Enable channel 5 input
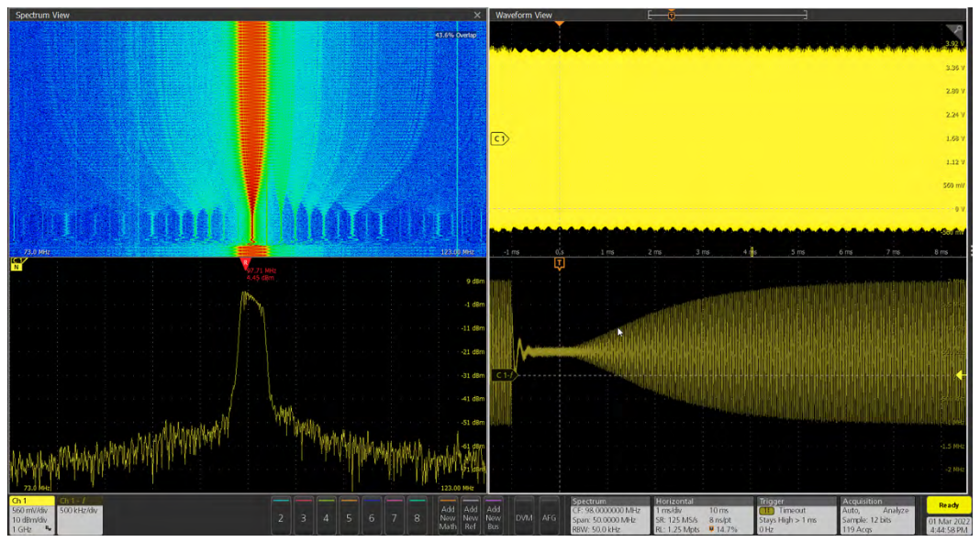Screen dimensions: 980x542 (x=349, y=516)
